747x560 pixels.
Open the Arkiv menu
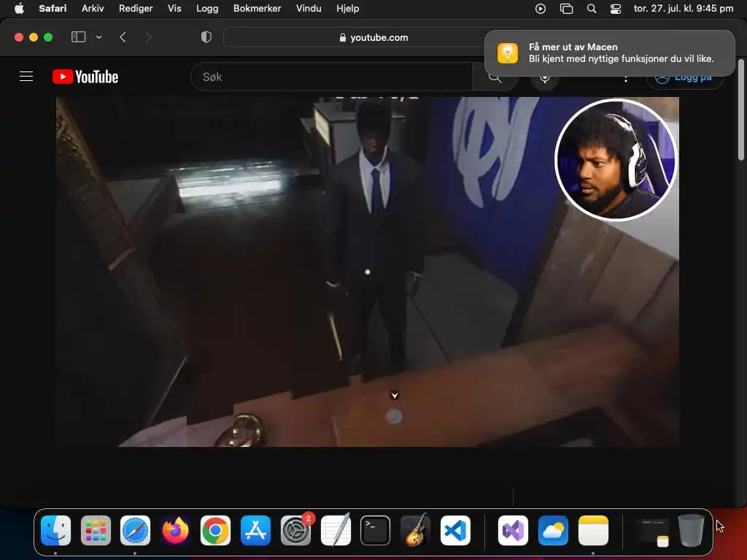(93, 8)
